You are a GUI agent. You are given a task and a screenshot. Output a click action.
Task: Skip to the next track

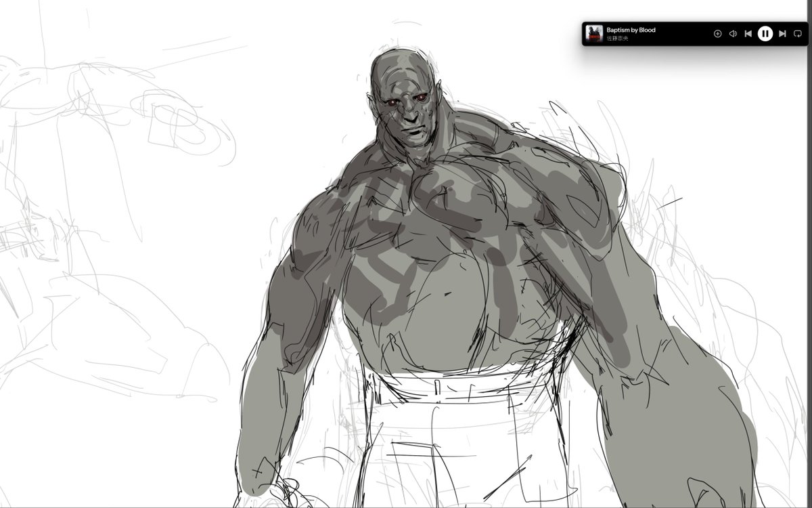pyautogui.click(x=782, y=33)
